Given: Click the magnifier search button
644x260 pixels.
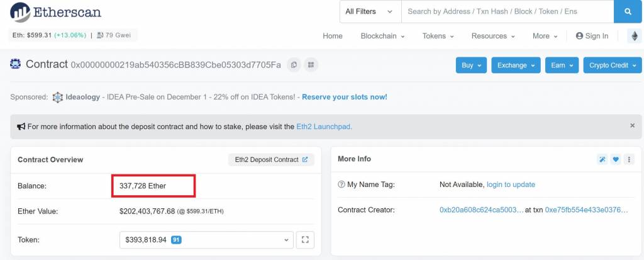Looking at the screenshot, I should (x=627, y=11).
